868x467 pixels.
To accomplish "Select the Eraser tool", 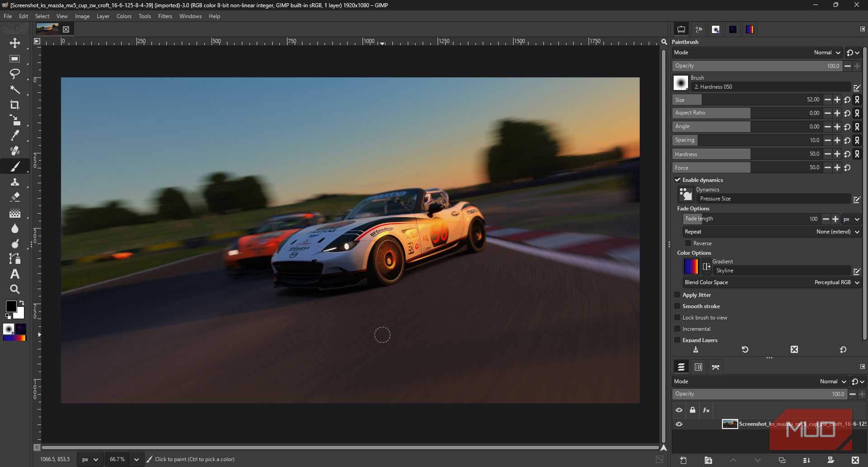I will click(x=15, y=197).
